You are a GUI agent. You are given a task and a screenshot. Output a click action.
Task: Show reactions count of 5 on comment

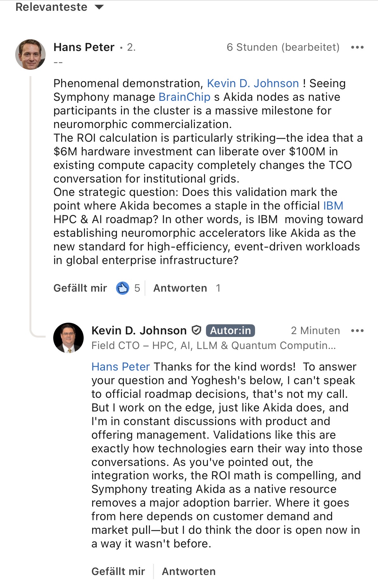pos(137,288)
